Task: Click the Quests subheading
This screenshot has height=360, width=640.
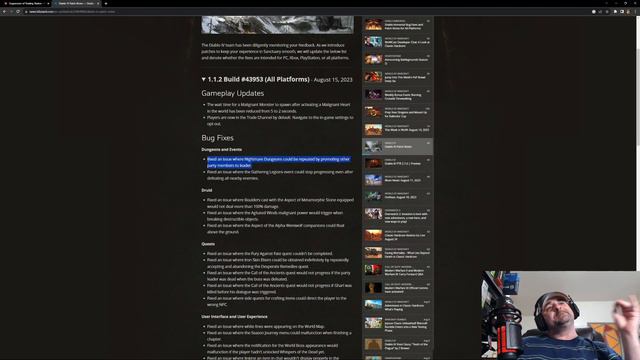Action: click(208, 244)
